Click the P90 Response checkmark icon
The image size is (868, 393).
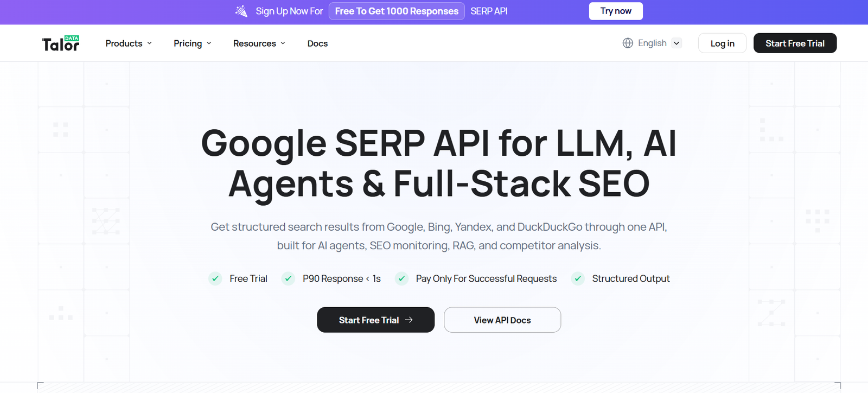point(288,278)
